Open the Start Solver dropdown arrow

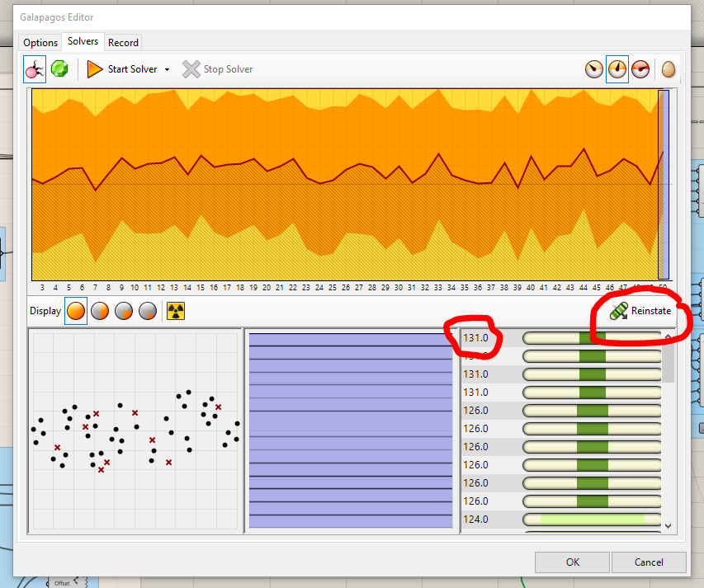pyautogui.click(x=167, y=70)
